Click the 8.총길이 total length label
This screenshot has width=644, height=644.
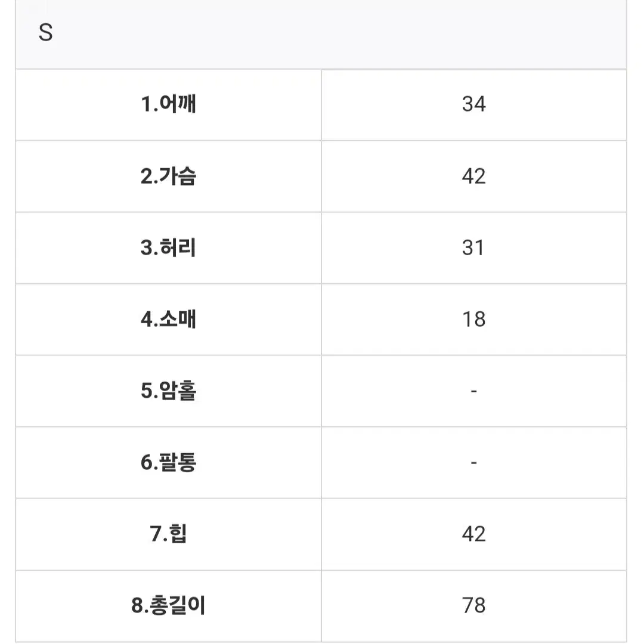pos(168,606)
